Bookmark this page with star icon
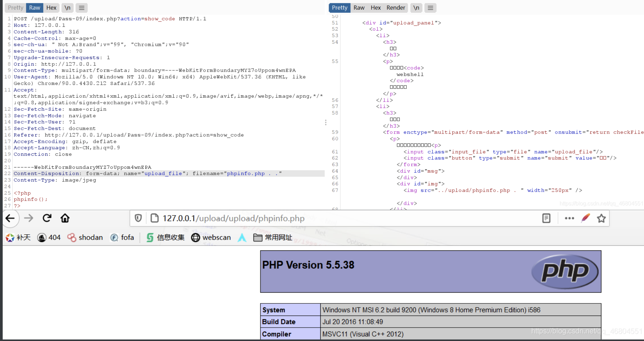Screen dimensions: 644x341 (601, 218)
